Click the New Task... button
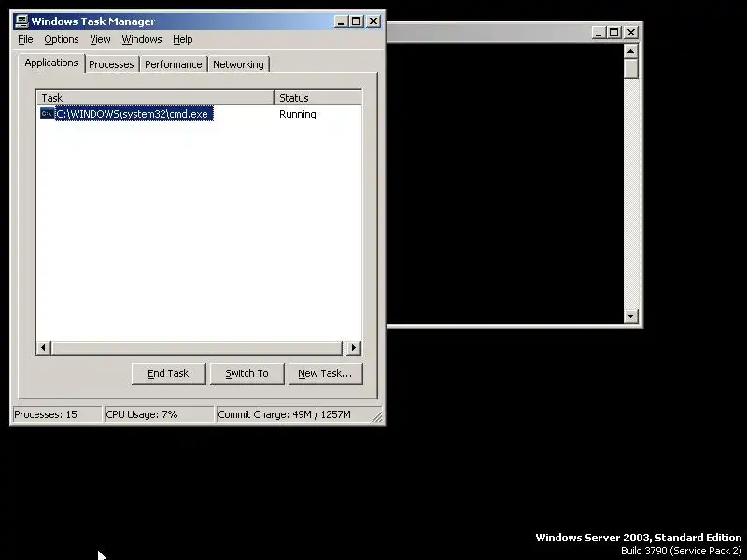The image size is (747, 560). 325,373
